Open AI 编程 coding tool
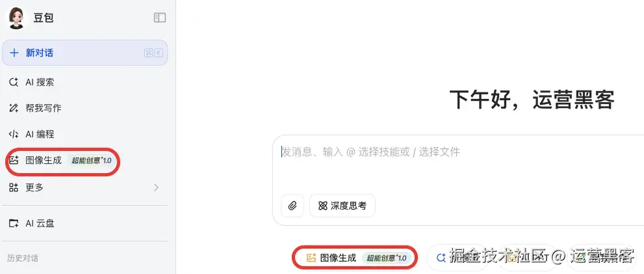The width and height of the screenshot is (644, 274). point(31,134)
